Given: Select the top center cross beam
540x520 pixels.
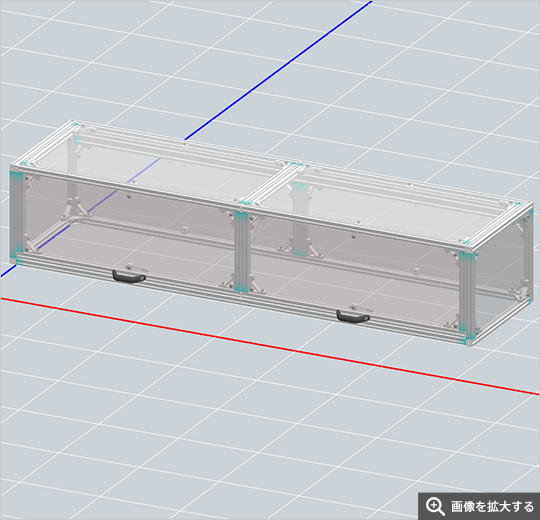Looking at the screenshot, I should 270,183.
